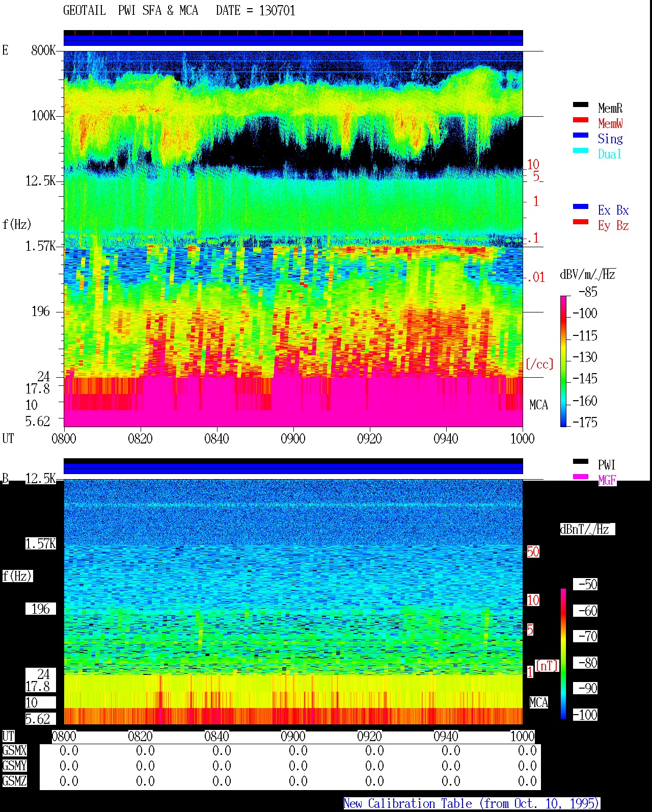Click the magenta MGF legend swatch
Viewport: 652px width, 812px height.
pyautogui.click(x=580, y=477)
